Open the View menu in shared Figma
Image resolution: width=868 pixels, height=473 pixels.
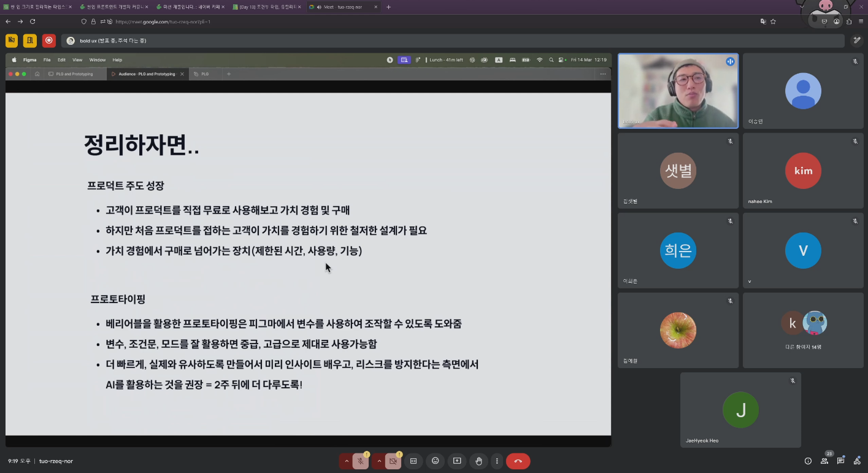tap(77, 60)
